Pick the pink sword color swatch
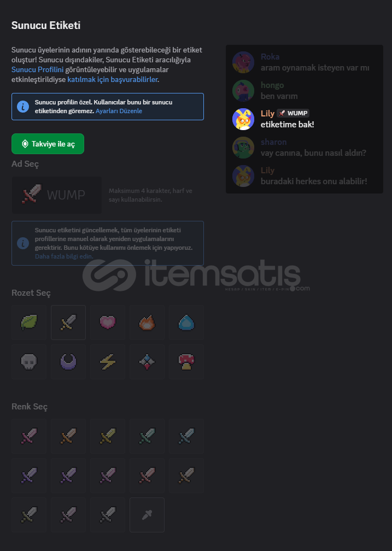Screen dimensions: 392x551 [29, 436]
